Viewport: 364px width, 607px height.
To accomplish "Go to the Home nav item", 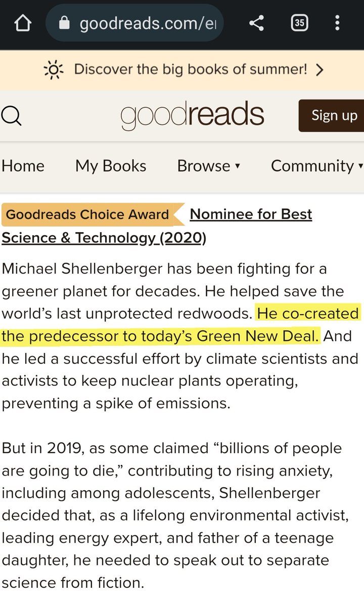I will tap(23, 166).
